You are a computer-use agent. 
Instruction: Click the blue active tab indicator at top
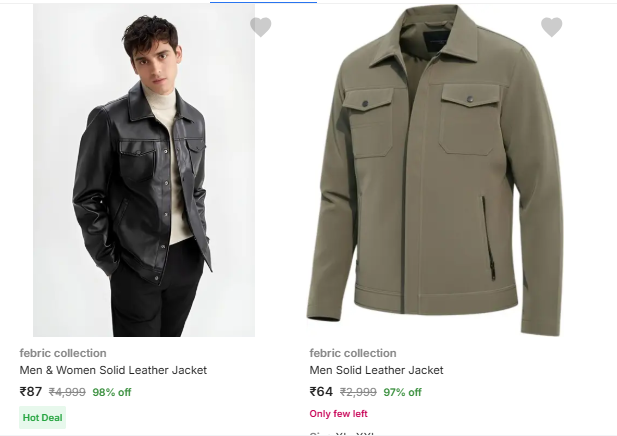point(263,2)
